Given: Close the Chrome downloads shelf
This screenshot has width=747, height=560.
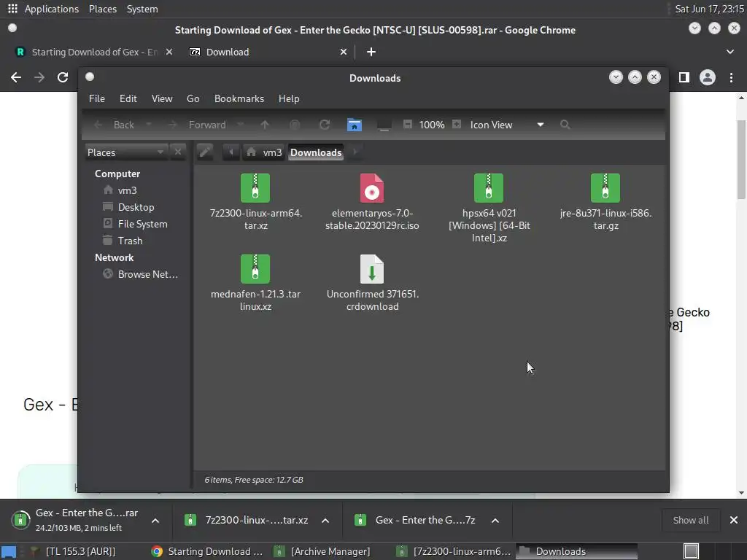Looking at the screenshot, I should coord(734,520).
